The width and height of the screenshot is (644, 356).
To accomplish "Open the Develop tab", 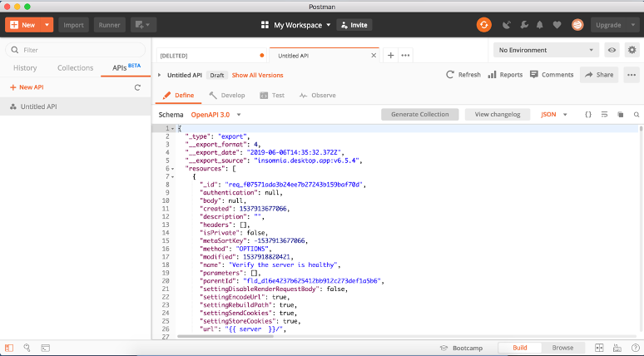I will (227, 95).
